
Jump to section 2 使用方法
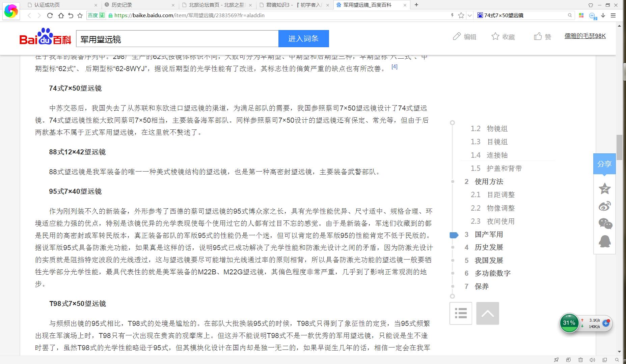pyautogui.click(x=484, y=182)
